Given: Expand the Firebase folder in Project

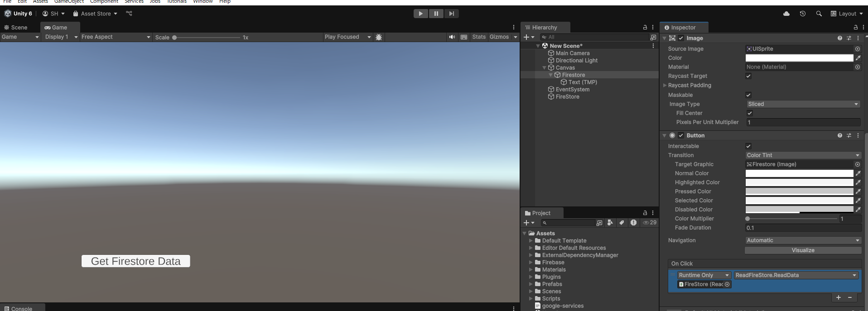Looking at the screenshot, I should tap(530, 263).
